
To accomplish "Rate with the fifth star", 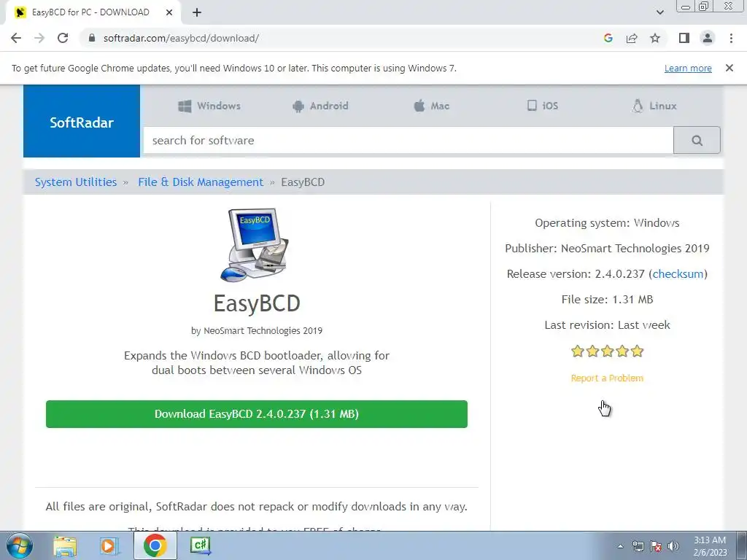I will click(637, 351).
